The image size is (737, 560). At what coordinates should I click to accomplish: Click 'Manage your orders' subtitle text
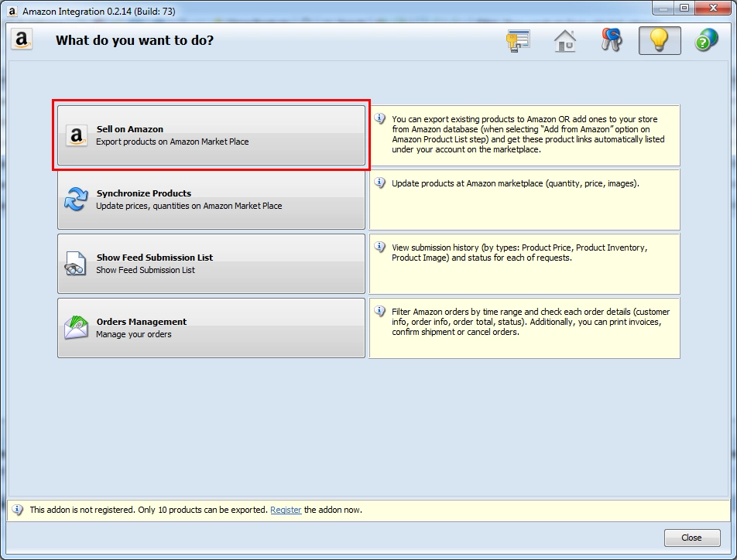point(134,334)
